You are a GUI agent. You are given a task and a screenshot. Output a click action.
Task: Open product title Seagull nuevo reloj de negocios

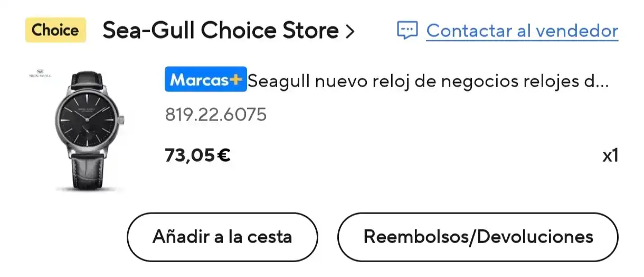point(428,81)
